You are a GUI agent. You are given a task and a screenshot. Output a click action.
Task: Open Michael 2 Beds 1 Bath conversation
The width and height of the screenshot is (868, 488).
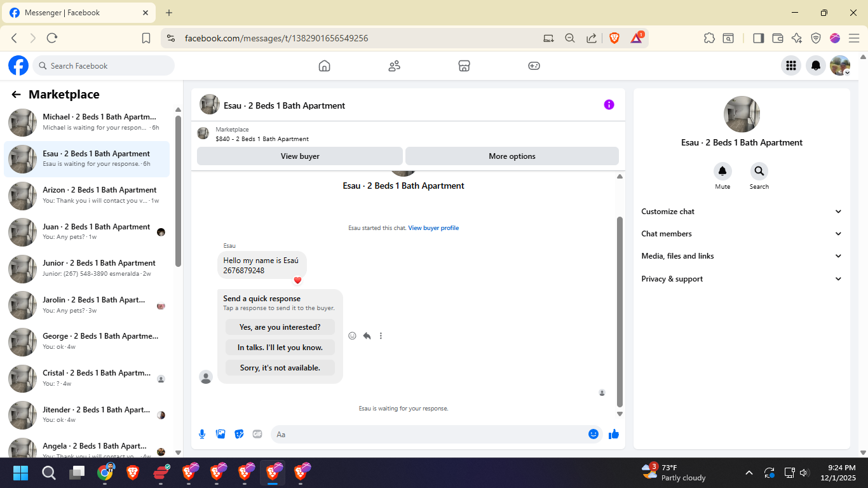[87, 122]
